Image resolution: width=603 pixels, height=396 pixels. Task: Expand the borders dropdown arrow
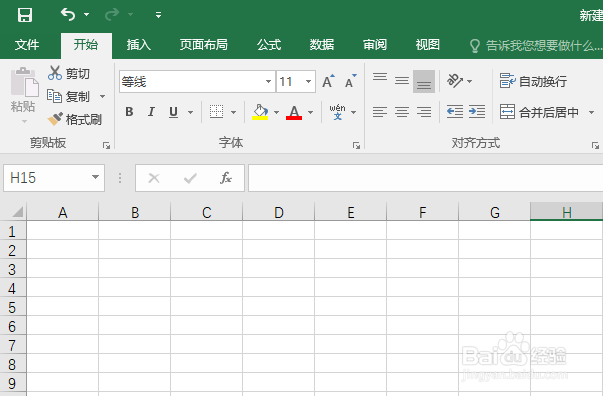233,112
